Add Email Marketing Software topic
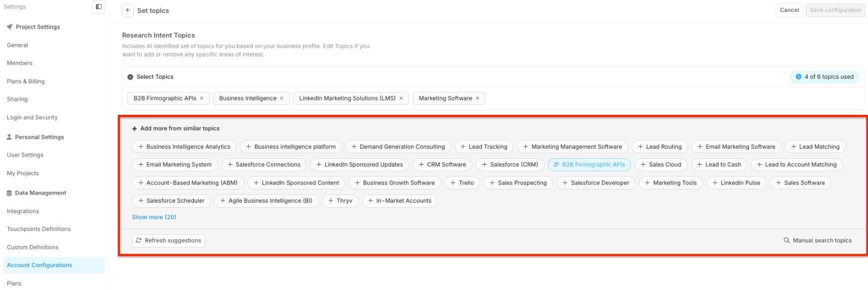 pos(737,147)
